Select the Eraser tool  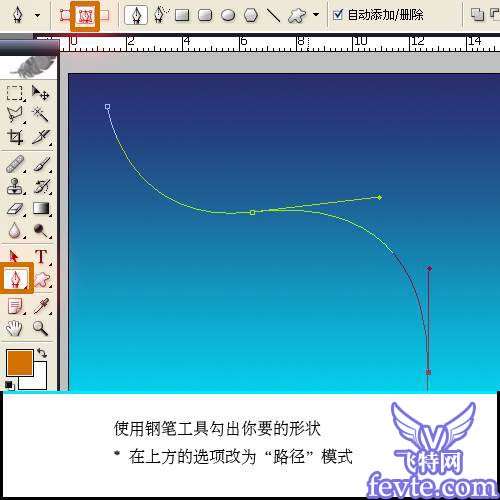click(x=15, y=209)
